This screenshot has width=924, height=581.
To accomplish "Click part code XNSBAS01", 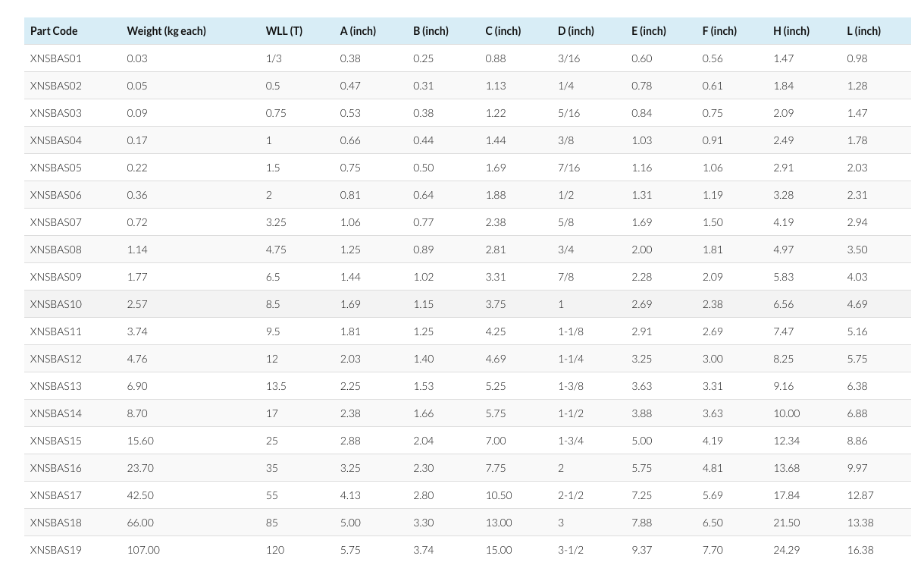I will click(55, 58).
